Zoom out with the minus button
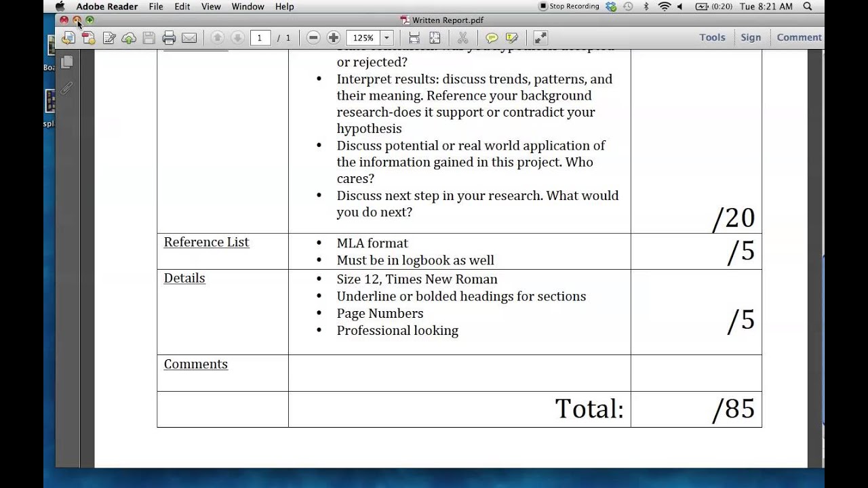This screenshot has width=868, height=488. click(313, 38)
